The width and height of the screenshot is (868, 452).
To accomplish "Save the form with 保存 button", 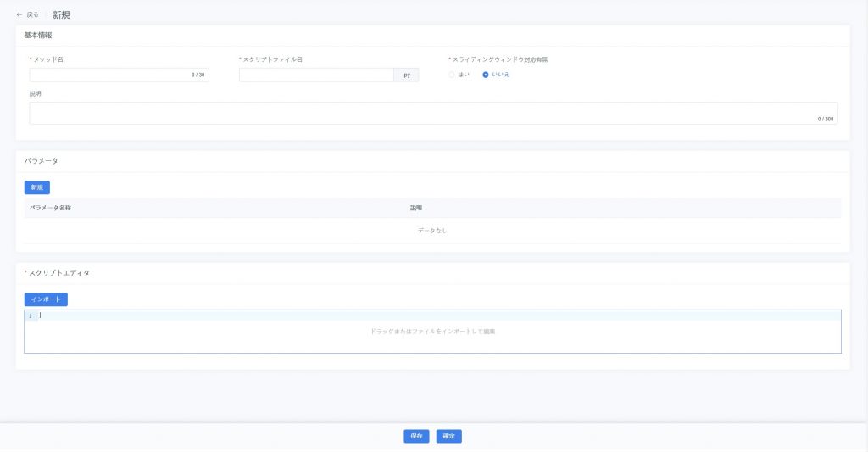I will [416, 436].
